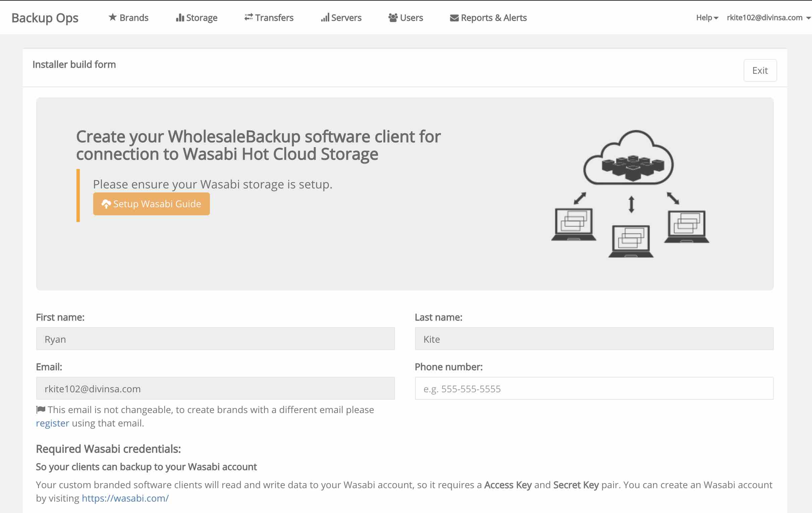Click the disabled Email field
The width and height of the screenshot is (812, 513).
[x=216, y=388]
